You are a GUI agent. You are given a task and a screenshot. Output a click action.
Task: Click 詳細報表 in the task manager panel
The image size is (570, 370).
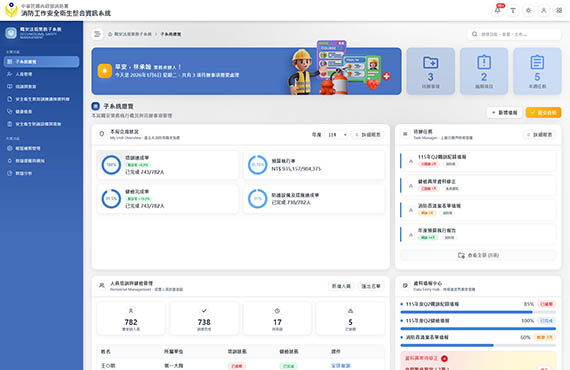tap(539, 135)
